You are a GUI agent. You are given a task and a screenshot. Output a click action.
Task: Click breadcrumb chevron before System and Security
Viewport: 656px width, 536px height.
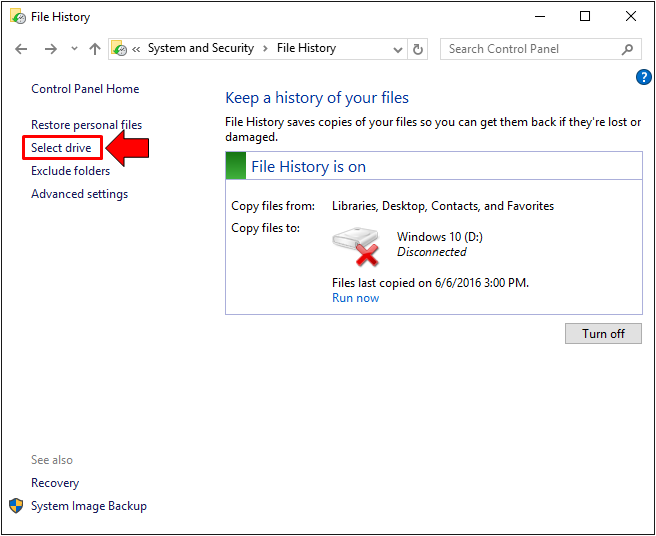[136, 49]
